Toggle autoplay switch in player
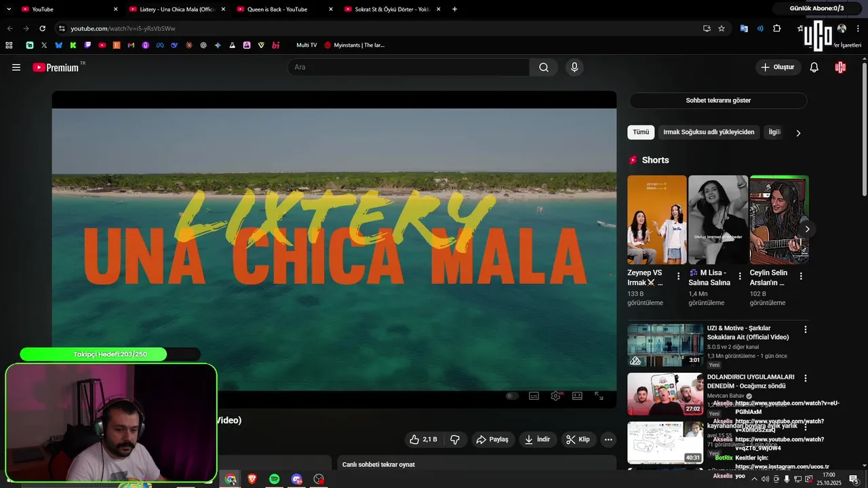 tap(512, 396)
